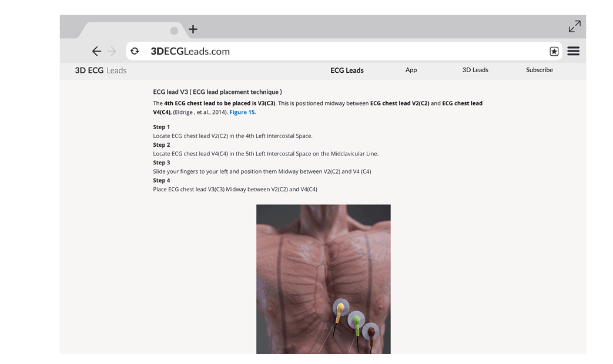Click the heading 'ECG lead V3 ( ECG lead placement technique )'
This screenshot has width=613, height=364.
[217, 92]
